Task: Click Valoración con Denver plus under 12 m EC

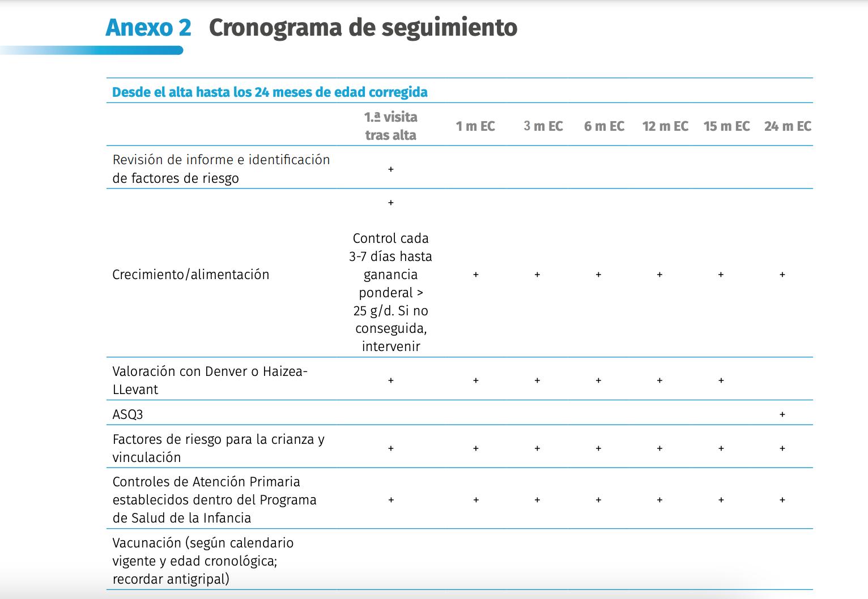Action: [x=659, y=380]
